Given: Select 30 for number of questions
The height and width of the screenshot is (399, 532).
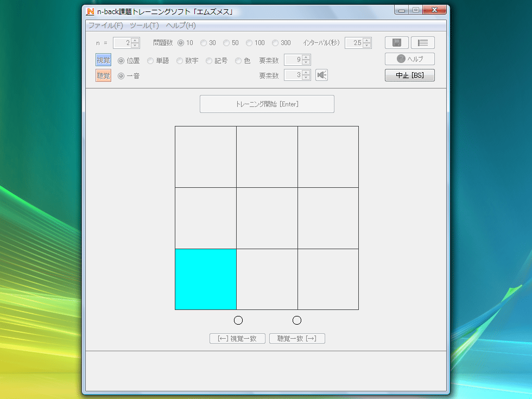Looking at the screenshot, I should (204, 43).
